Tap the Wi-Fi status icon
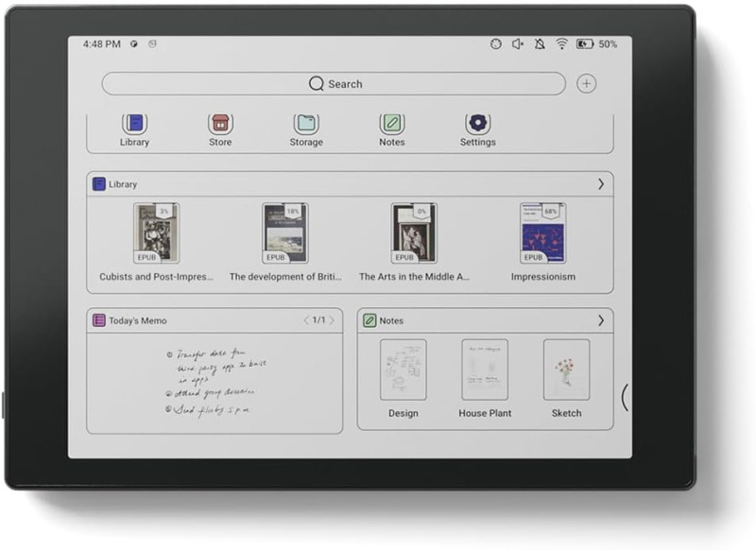The image size is (756, 550). (562, 43)
